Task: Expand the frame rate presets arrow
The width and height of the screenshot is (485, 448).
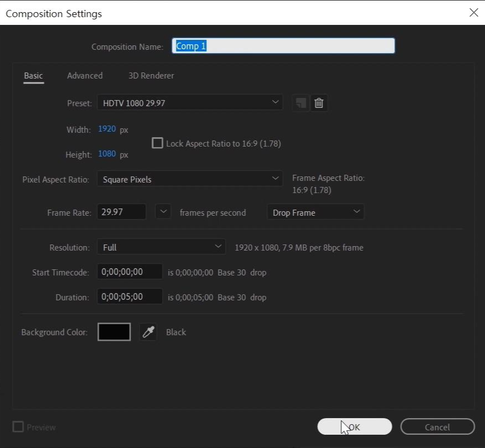Action: [163, 212]
